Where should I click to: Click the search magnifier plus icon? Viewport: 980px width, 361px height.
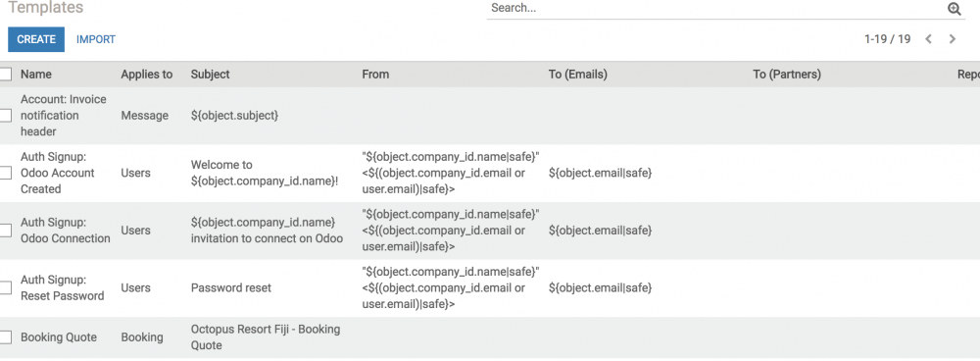[x=954, y=9]
